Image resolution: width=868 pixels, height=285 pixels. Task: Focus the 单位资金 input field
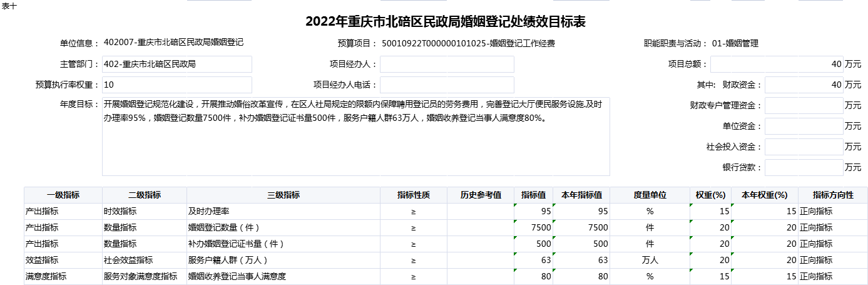(x=804, y=126)
